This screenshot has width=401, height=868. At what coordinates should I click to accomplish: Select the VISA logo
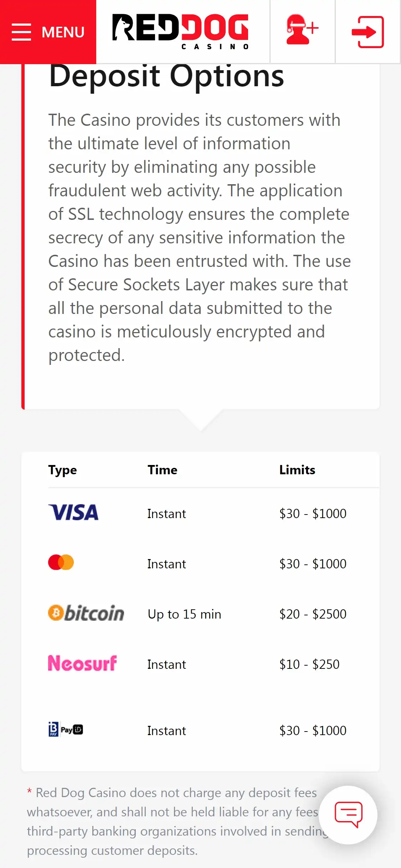click(x=73, y=512)
